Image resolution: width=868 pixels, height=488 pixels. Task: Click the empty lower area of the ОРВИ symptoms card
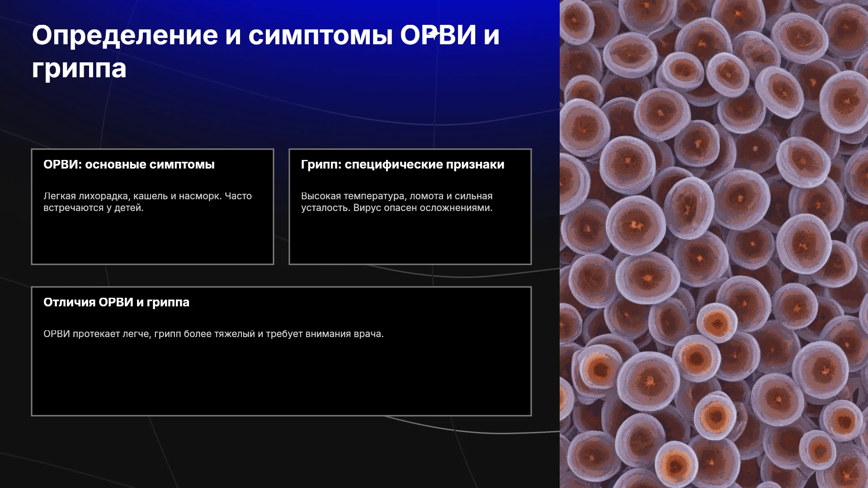coord(152,239)
